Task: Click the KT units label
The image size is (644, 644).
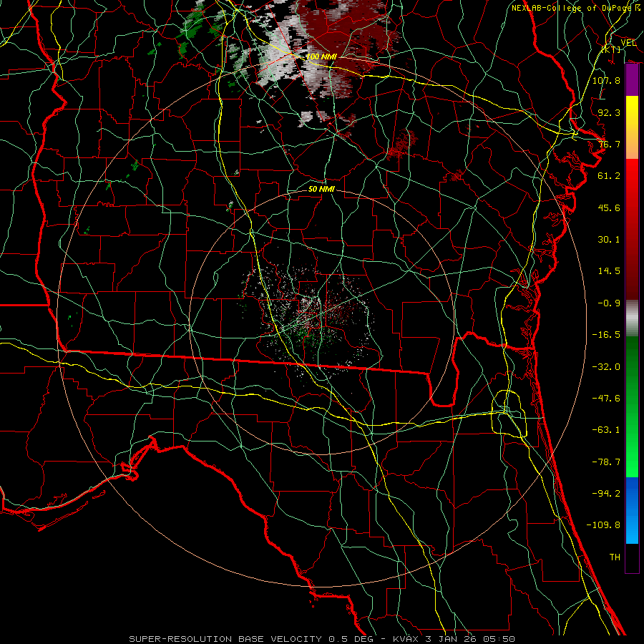Action: click(612, 49)
